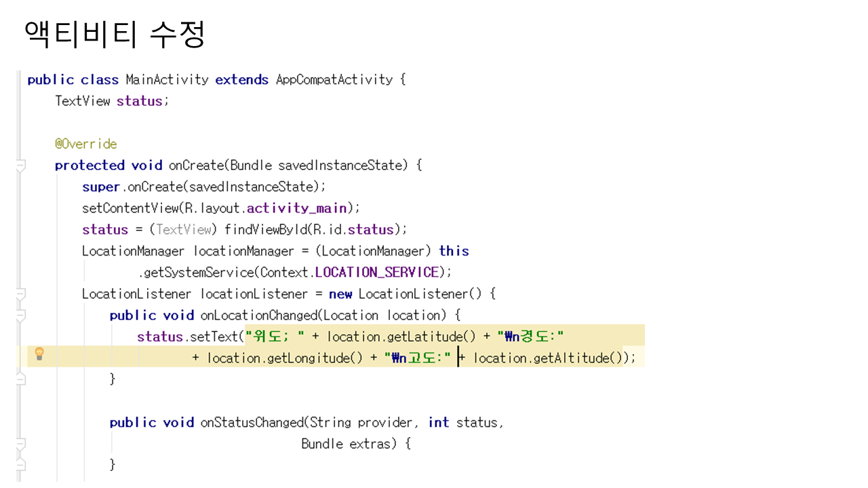Collapse the onCreate method fold marker

point(20,165)
